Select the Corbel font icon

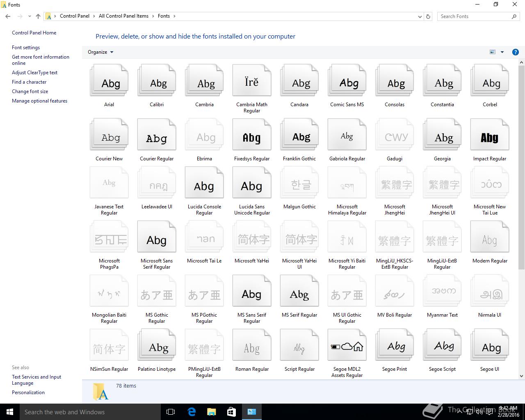point(490,81)
